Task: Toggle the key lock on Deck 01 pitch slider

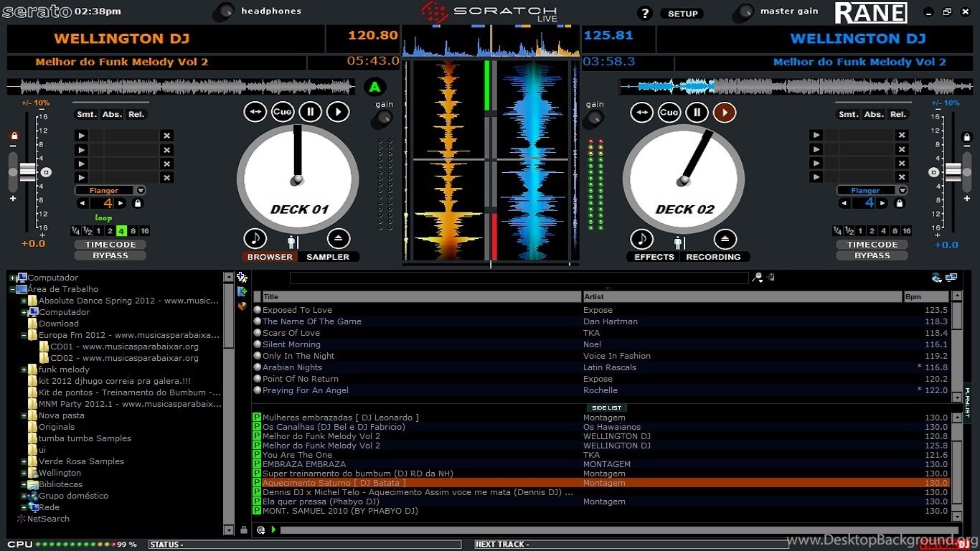Action: click(x=14, y=136)
